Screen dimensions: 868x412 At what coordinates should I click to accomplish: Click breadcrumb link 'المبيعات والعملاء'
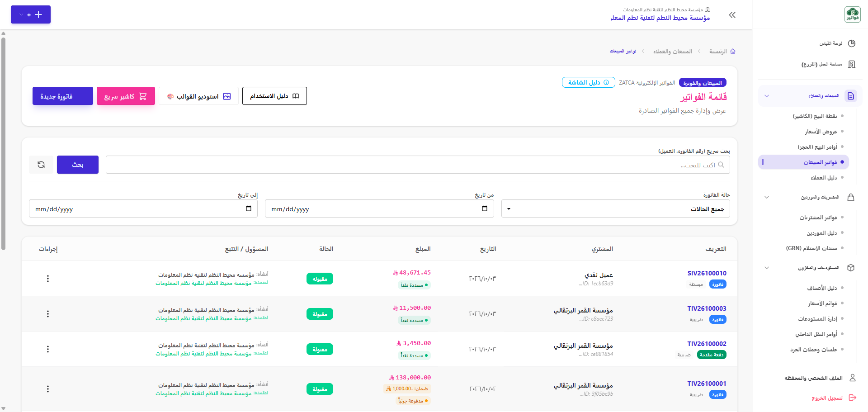point(672,52)
